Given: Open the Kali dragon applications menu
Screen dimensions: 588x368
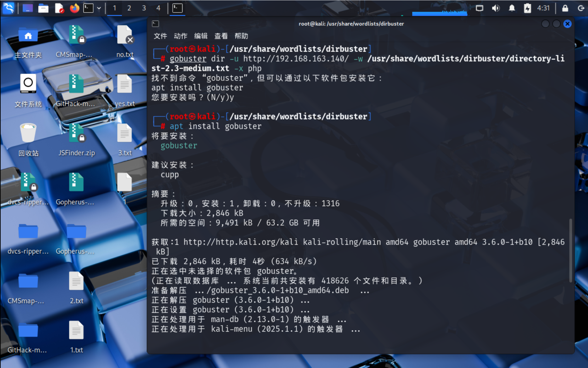Looking at the screenshot, I should (8, 8).
